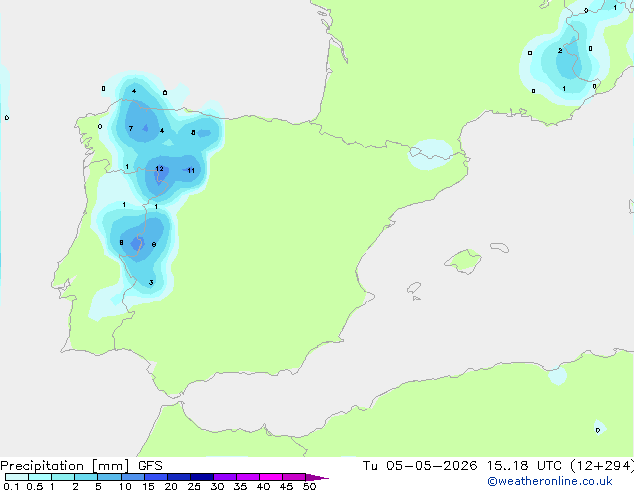Click the "GFS" model label

click(150, 466)
